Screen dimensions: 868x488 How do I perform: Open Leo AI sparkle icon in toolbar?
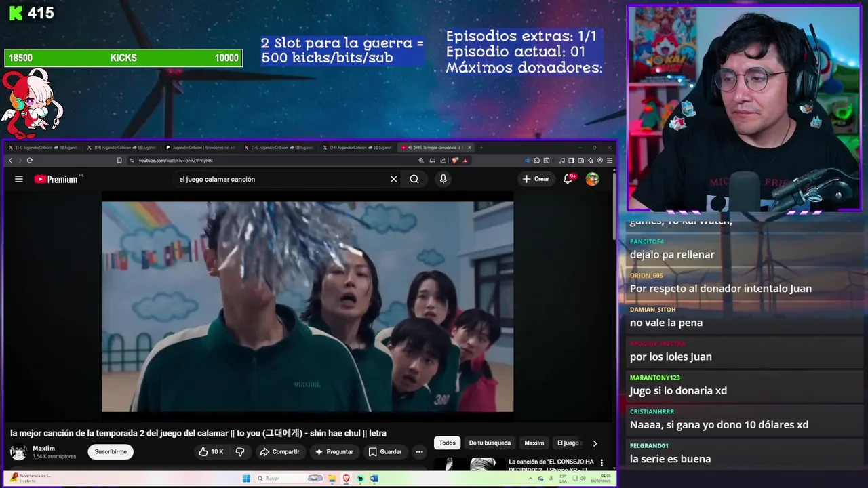(x=591, y=161)
